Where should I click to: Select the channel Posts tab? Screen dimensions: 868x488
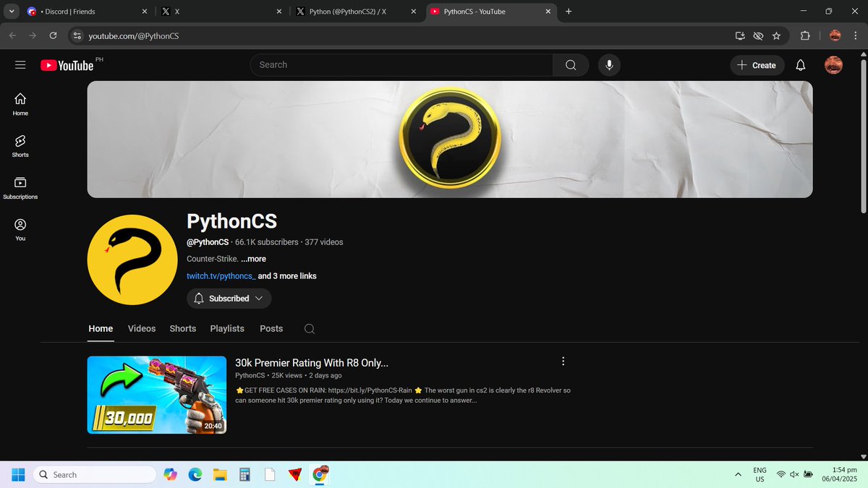pyautogui.click(x=271, y=328)
